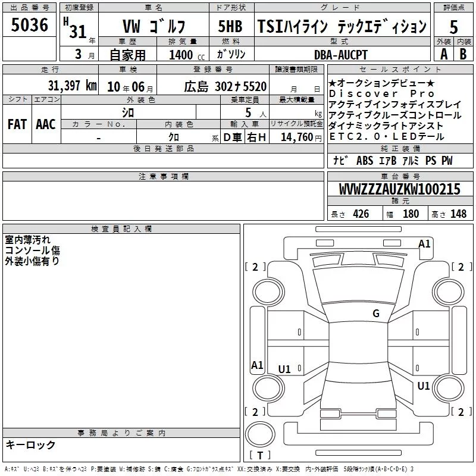
Task: Select the fuel type ガソリン
Action: tap(231, 54)
